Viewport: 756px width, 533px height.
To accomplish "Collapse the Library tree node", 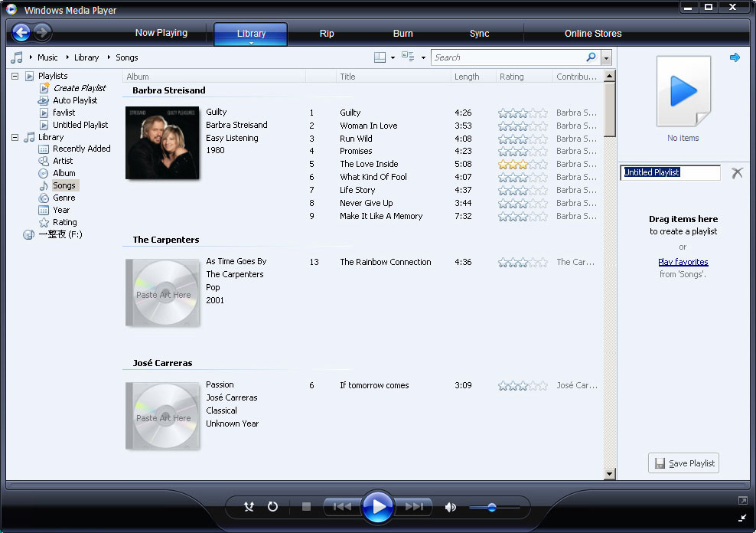I will [x=15, y=137].
